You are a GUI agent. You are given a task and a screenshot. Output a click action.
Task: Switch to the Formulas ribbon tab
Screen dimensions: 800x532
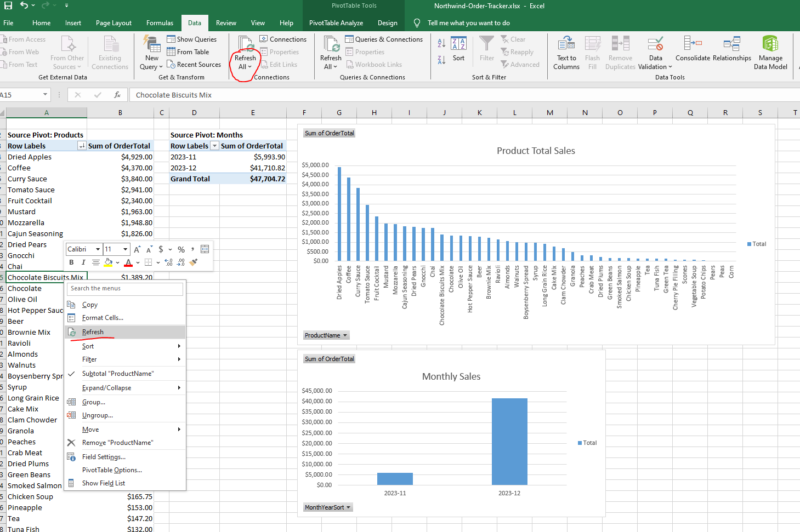coord(160,23)
